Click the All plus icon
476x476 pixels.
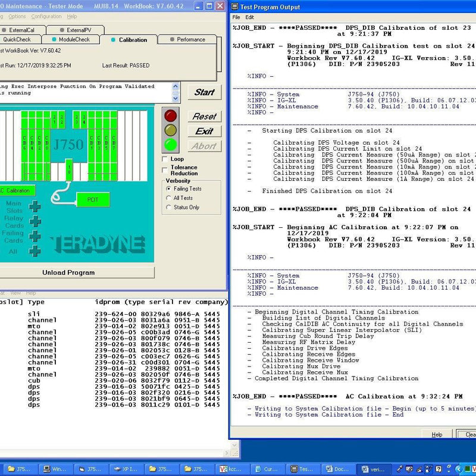coord(35,251)
